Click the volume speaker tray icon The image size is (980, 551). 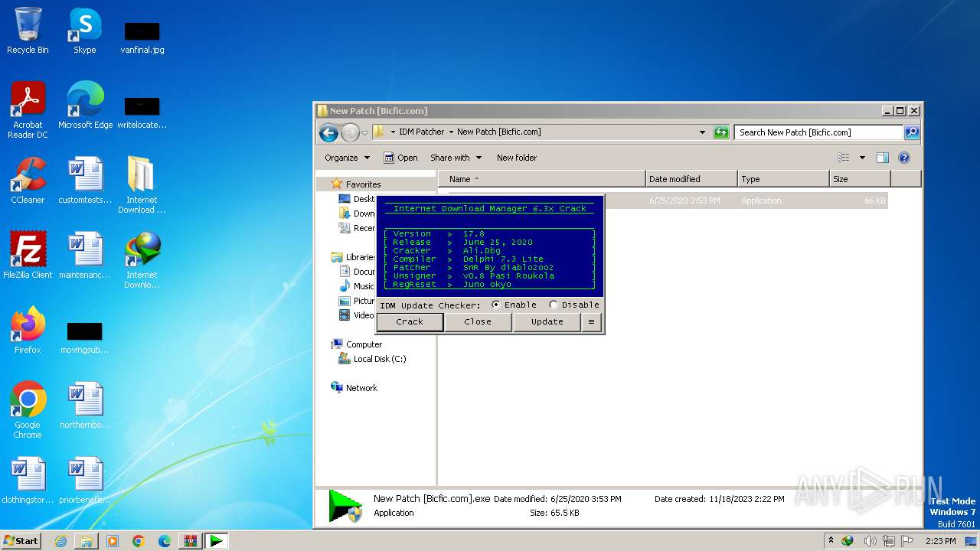[869, 541]
